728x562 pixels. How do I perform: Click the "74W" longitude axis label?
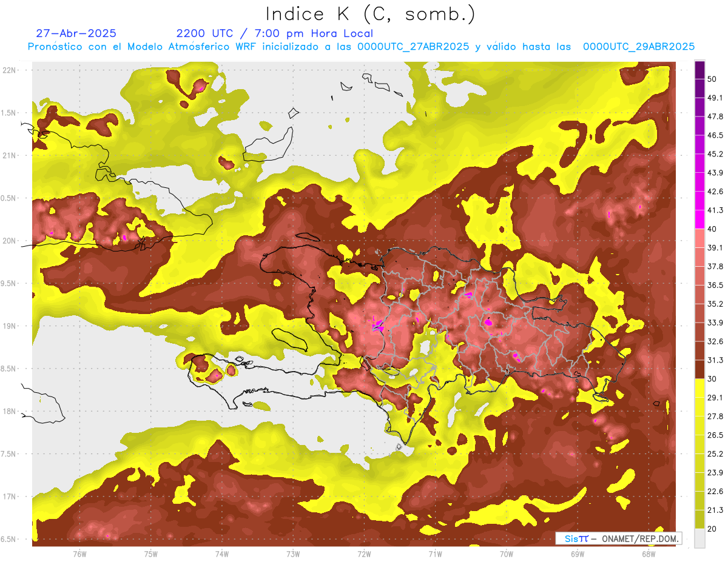tap(222, 554)
